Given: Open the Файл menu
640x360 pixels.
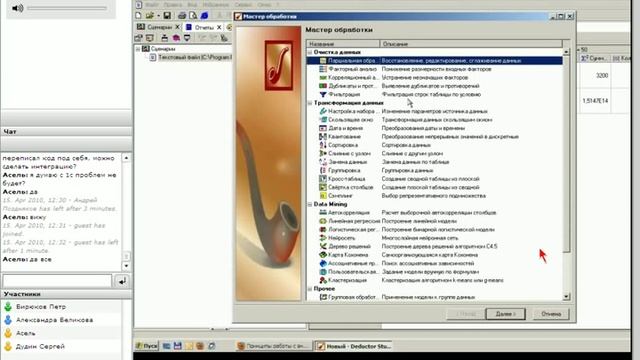Looking at the screenshot, I should click(x=152, y=4).
